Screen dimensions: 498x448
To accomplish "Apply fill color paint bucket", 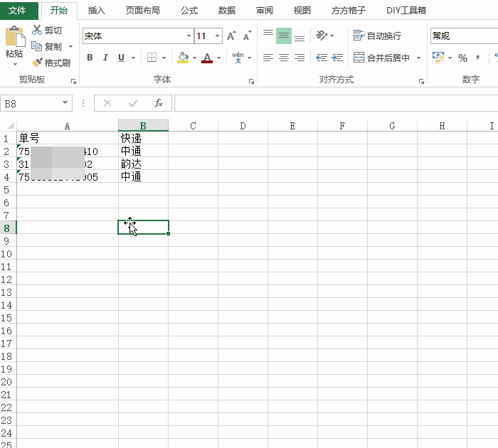I will (183, 58).
